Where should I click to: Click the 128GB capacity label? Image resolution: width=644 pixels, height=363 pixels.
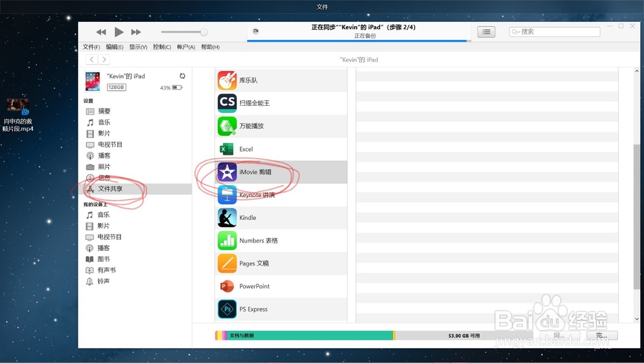tap(116, 87)
